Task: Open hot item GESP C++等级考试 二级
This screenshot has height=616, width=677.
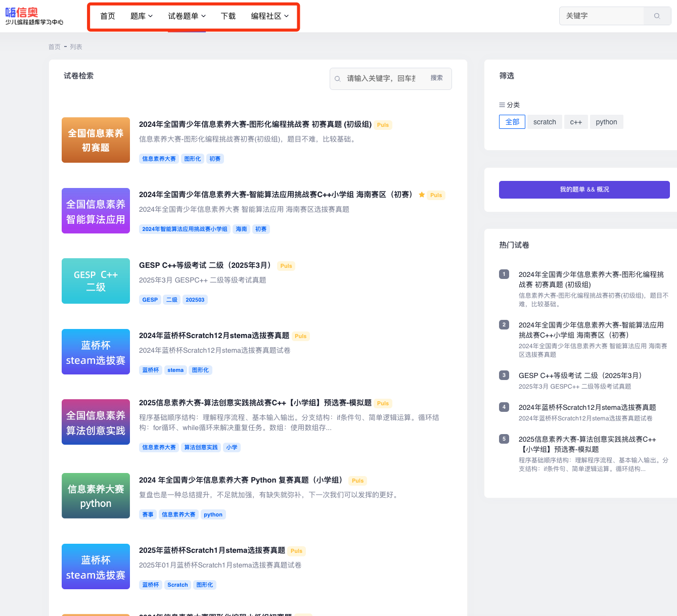Action: pyautogui.click(x=581, y=375)
